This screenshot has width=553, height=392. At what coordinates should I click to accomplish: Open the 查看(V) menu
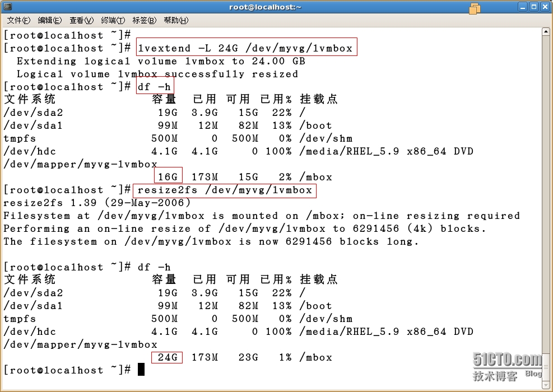click(x=81, y=21)
